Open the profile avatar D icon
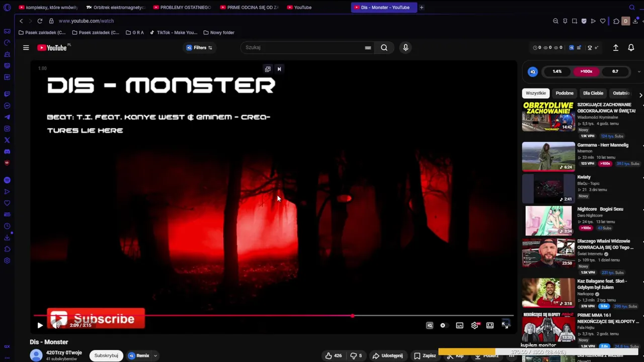 click(x=625, y=21)
